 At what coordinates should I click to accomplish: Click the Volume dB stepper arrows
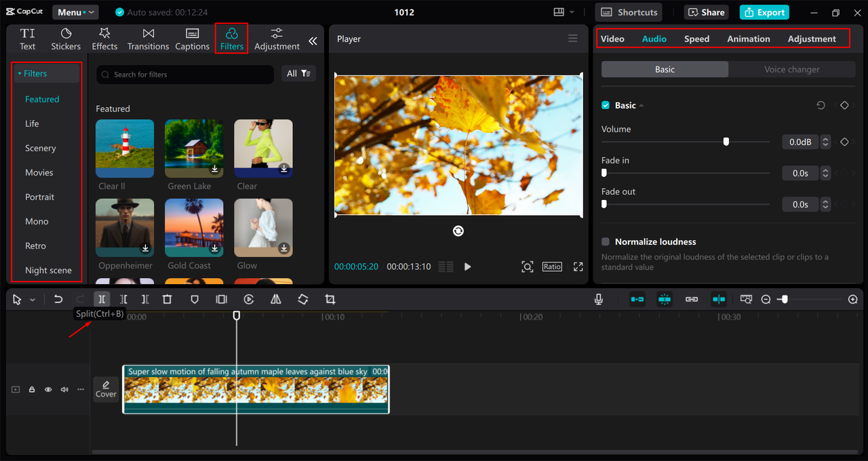[x=825, y=142]
